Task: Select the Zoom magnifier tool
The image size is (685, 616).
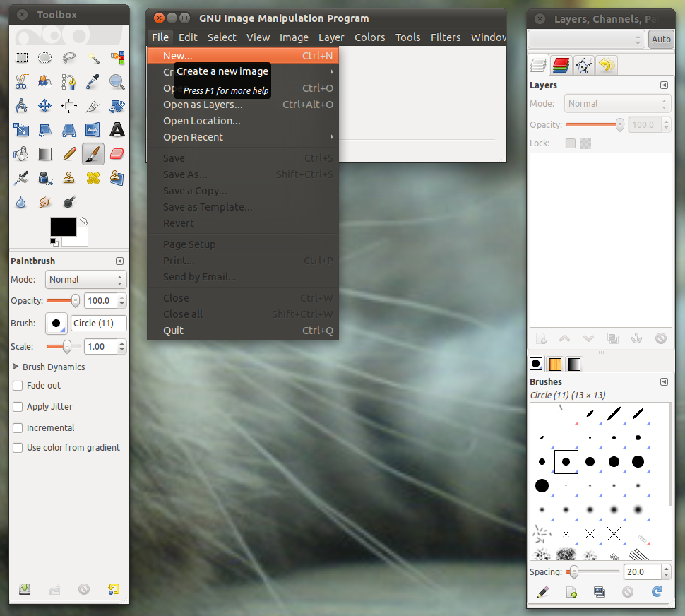Action: click(x=117, y=82)
